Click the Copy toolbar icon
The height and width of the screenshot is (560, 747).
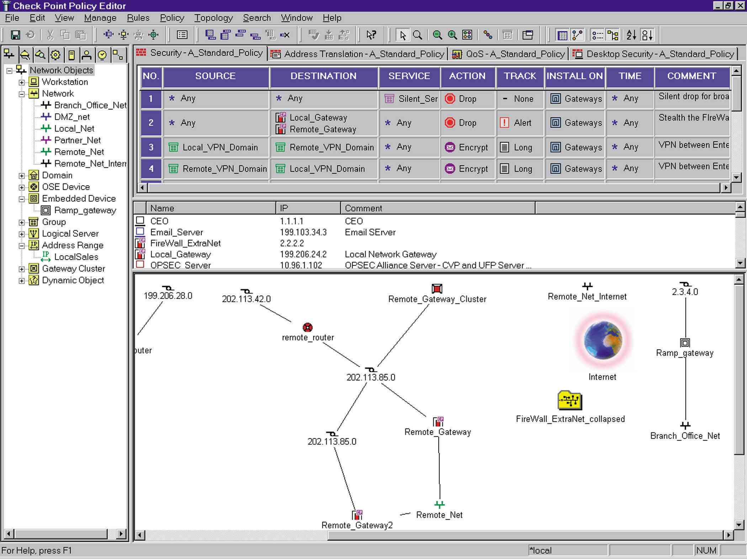tap(65, 35)
